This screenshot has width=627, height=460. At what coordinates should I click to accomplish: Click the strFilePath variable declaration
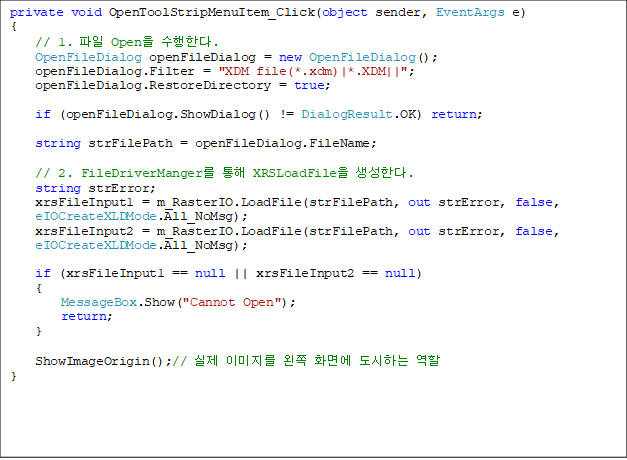tap(130, 143)
